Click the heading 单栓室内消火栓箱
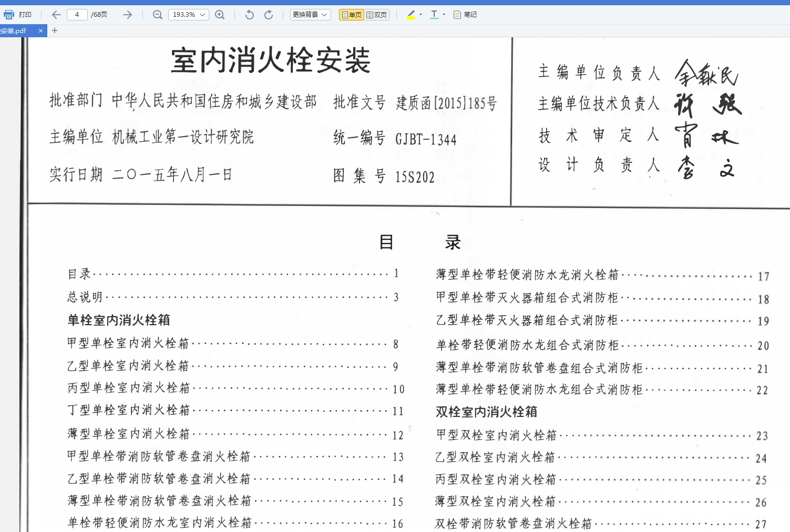Image resolution: width=790 pixels, height=532 pixels. click(119, 320)
